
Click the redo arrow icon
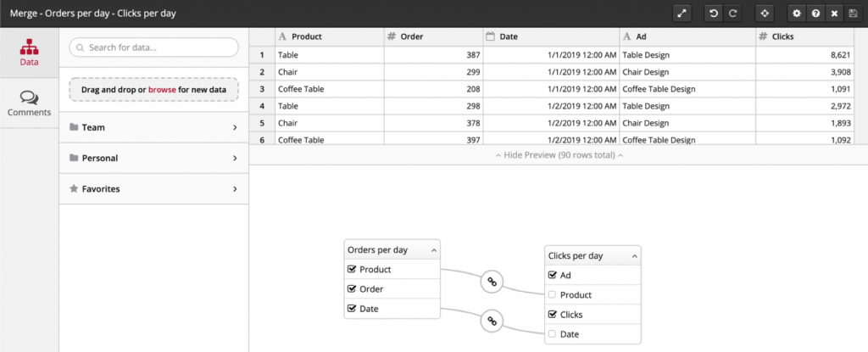(733, 14)
